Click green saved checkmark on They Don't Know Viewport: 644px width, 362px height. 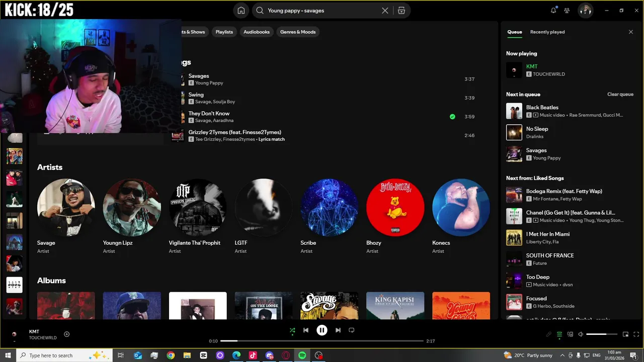coord(452,117)
